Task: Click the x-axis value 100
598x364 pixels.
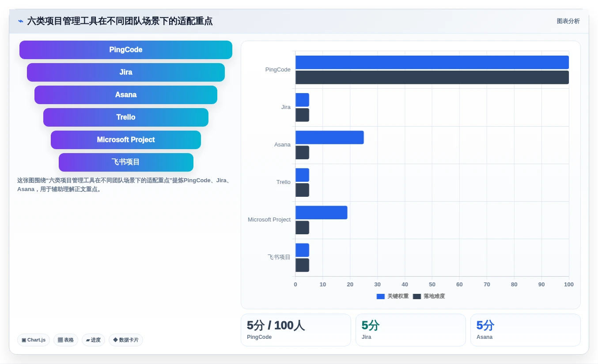Action: point(569,285)
